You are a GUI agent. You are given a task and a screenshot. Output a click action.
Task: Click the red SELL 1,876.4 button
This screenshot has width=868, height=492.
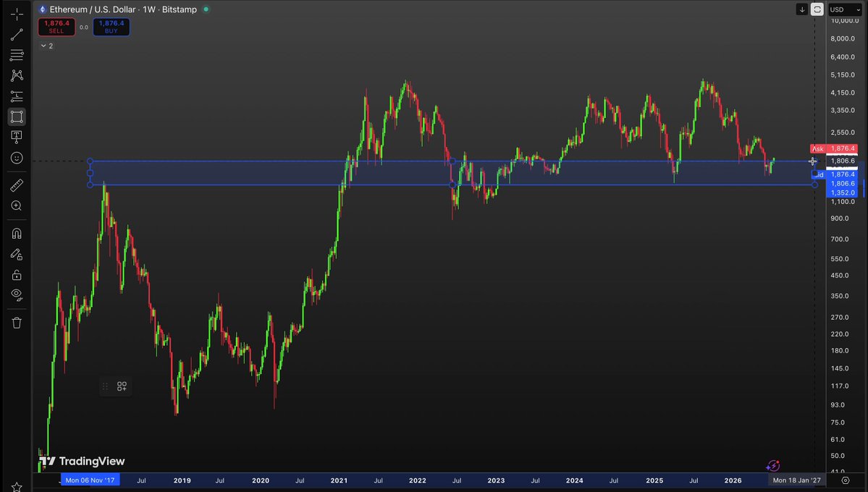click(56, 27)
